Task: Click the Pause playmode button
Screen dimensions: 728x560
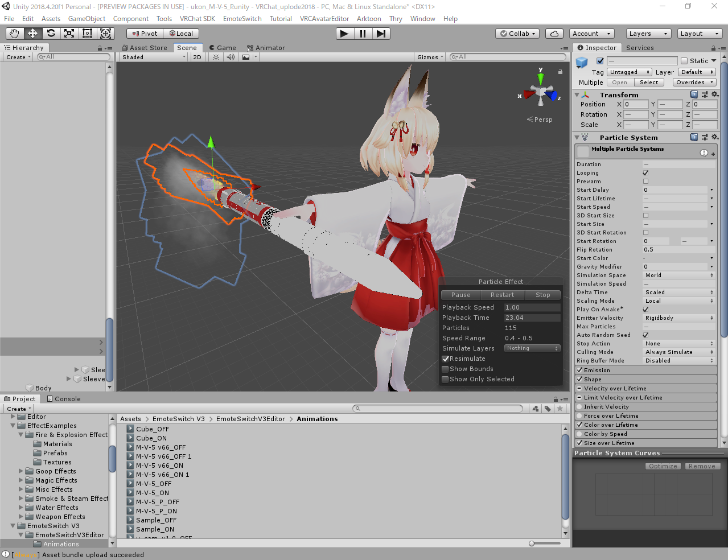Action: click(363, 34)
